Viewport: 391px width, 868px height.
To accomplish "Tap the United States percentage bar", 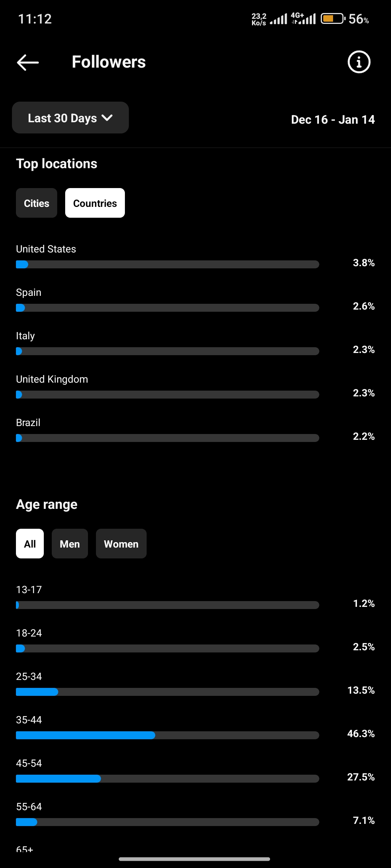I will click(168, 264).
